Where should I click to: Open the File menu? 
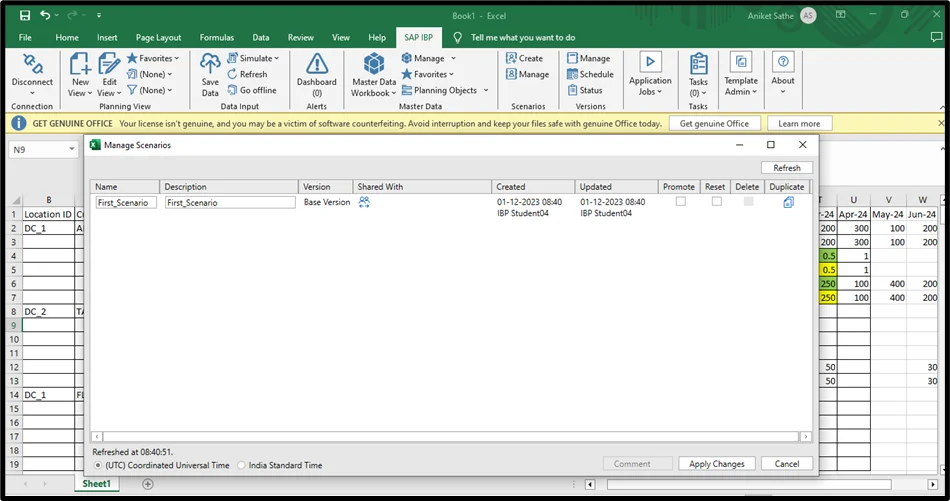pos(25,38)
